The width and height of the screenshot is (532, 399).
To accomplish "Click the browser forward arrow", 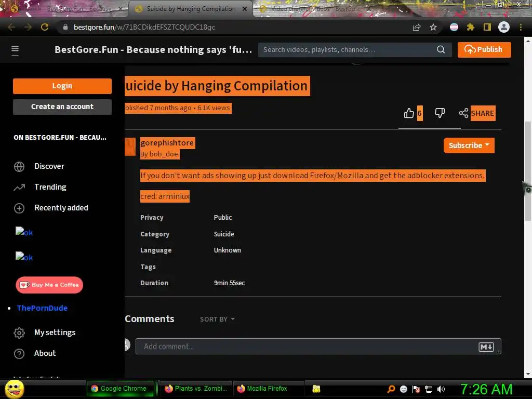I will click(28, 27).
